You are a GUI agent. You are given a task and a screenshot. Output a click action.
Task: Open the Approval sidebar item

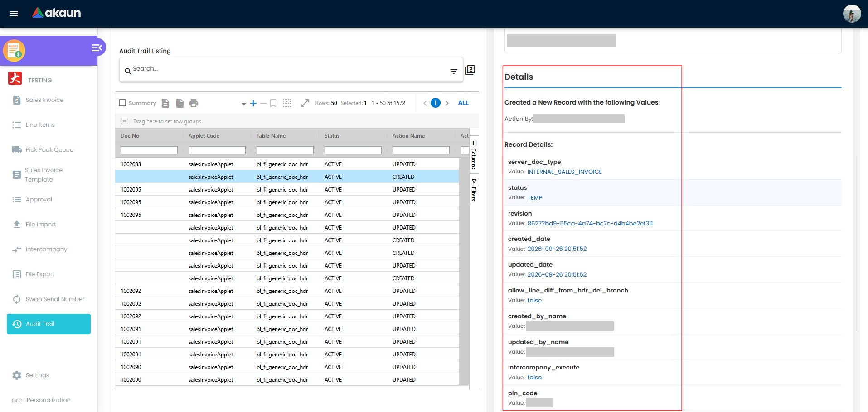pos(39,200)
